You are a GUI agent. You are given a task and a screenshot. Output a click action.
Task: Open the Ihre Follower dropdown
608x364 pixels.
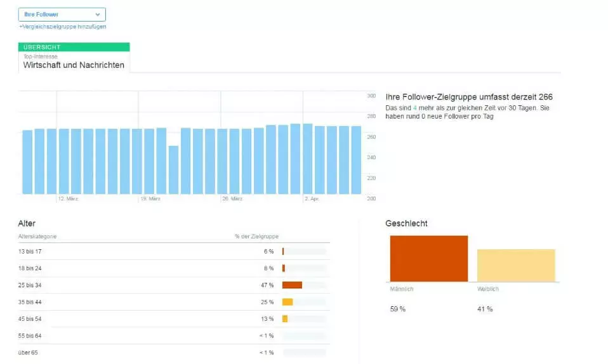point(62,15)
